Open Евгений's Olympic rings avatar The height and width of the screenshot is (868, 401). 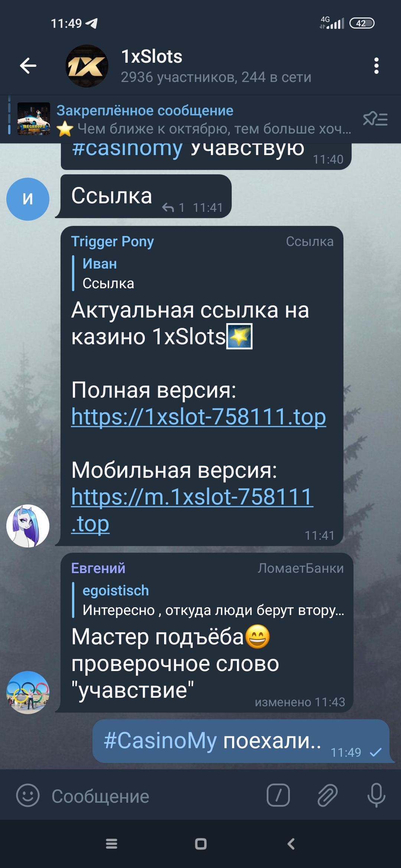28,693
